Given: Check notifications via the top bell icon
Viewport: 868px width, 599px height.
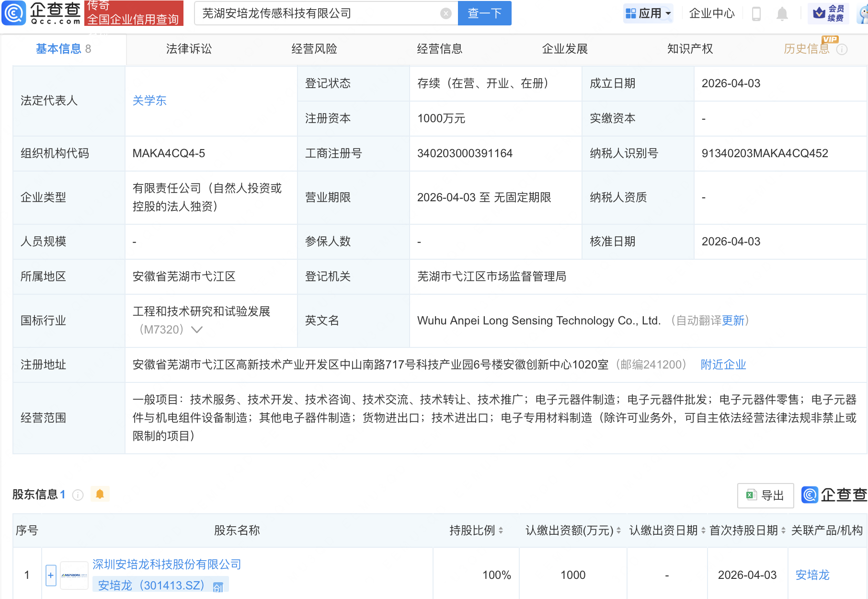Looking at the screenshot, I should pyautogui.click(x=782, y=13).
